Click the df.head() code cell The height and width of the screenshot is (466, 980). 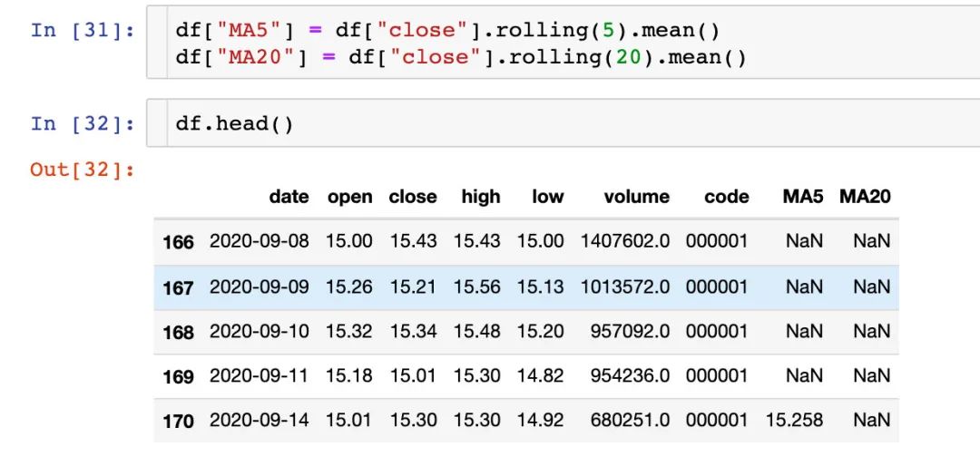pos(563,123)
